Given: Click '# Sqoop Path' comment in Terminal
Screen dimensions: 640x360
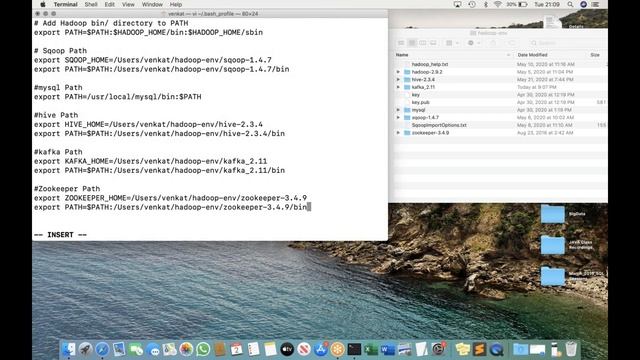Looking at the screenshot, I should coord(60,51).
